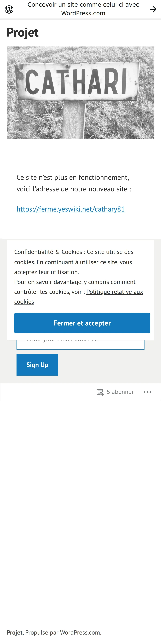Image resolution: width=161 pixels, height=644 pixels.
Task: Click the "Pour en savoir davantage" cookie sentence
Action: coord(75,282)
